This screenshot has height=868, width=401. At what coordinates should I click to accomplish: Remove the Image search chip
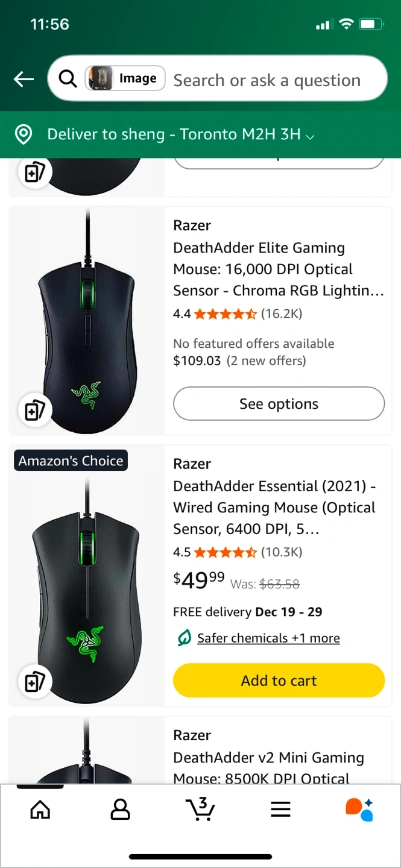[x=125, y=78]
